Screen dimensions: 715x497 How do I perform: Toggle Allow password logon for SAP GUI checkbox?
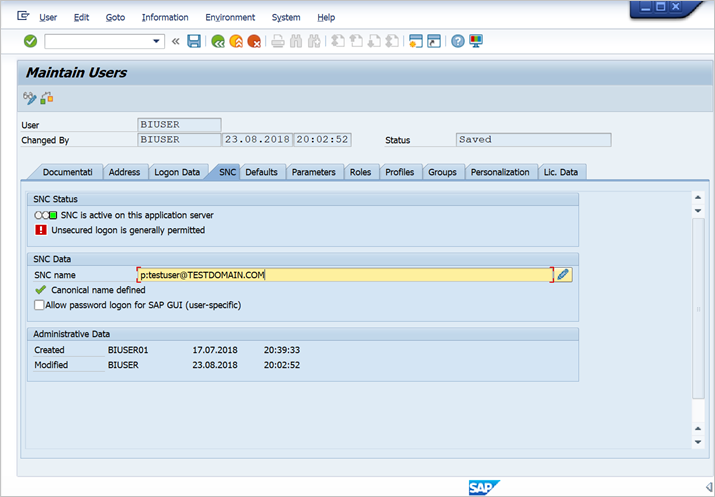point(39,305)
